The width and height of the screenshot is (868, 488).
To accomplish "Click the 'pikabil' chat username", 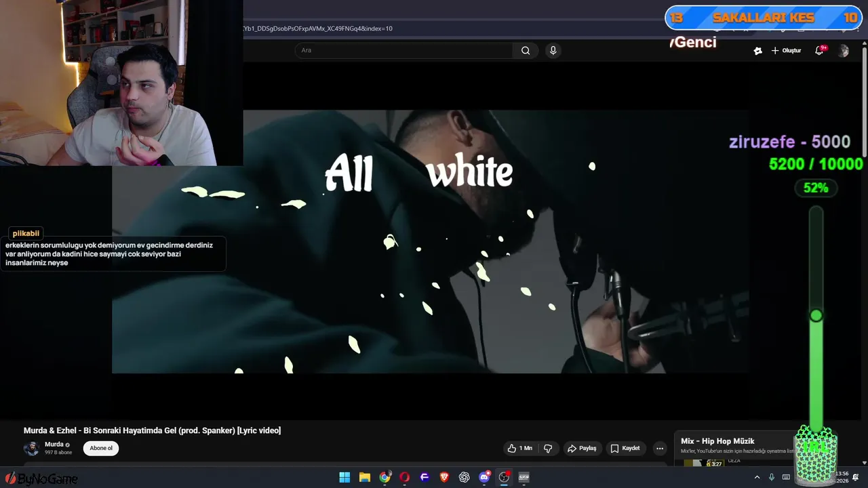I will tap(26, 233).
